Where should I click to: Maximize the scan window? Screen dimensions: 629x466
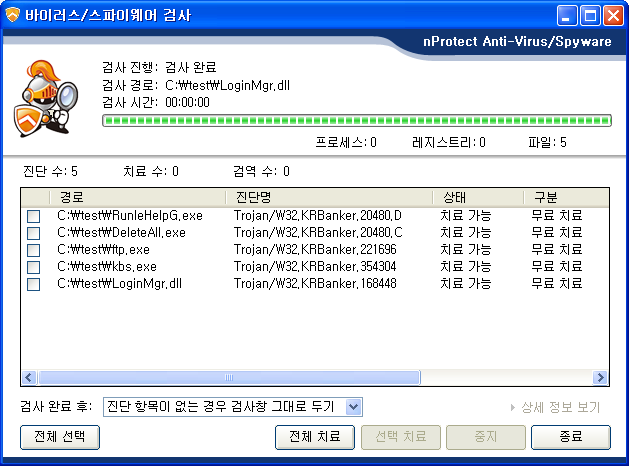(590, 16)
